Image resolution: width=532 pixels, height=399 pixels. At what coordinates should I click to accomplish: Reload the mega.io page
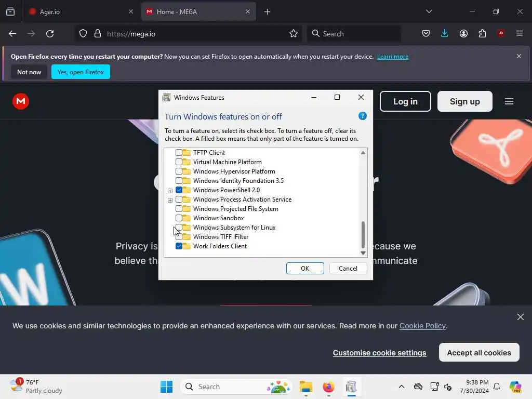[50, 34]
